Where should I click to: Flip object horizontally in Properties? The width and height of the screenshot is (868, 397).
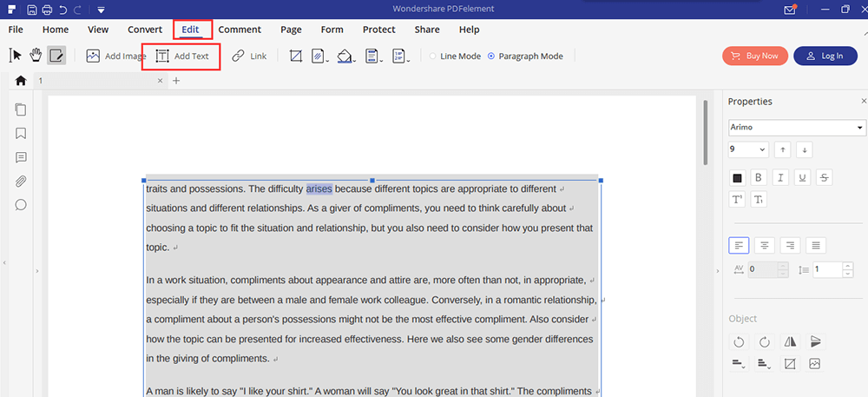click(x=790, y=341)
